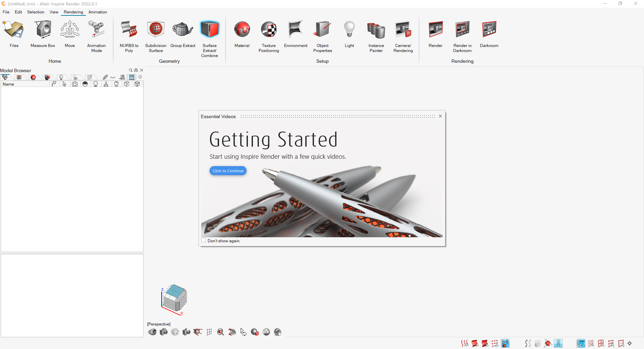Toggle the curve selection filter icon

tap(465, 343)
